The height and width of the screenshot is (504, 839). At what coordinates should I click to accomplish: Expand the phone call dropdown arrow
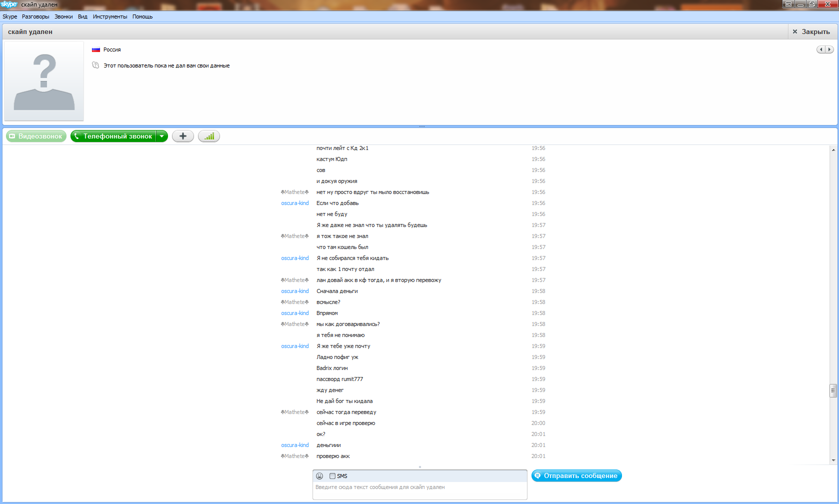[162, 136]
